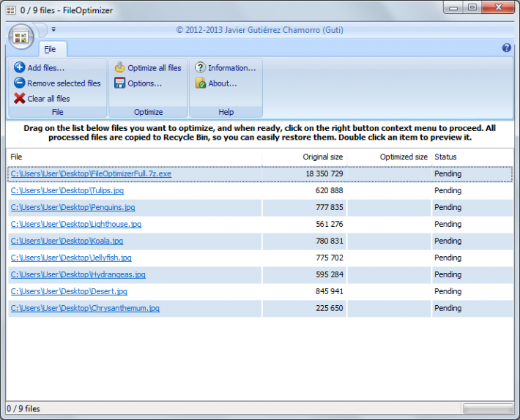Open the Chrysanthemum.jpg file link
Viewport: 520px width, 420px height.
point(85,308)
